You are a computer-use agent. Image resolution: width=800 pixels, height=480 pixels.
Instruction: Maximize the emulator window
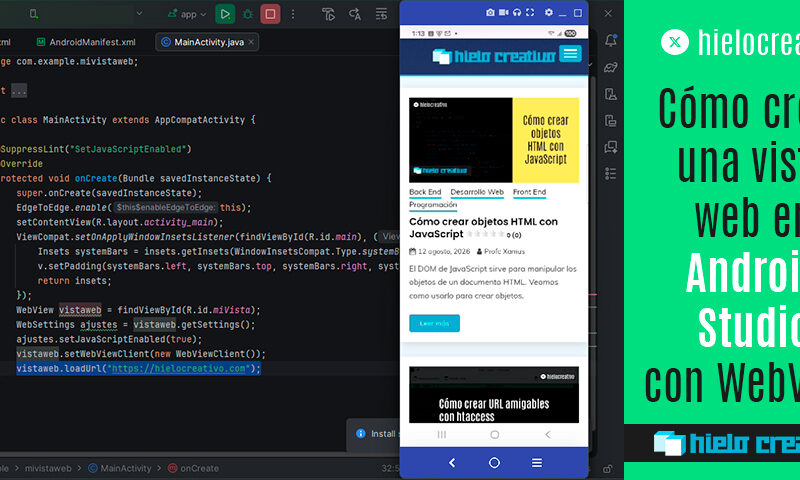coord(578,13)
